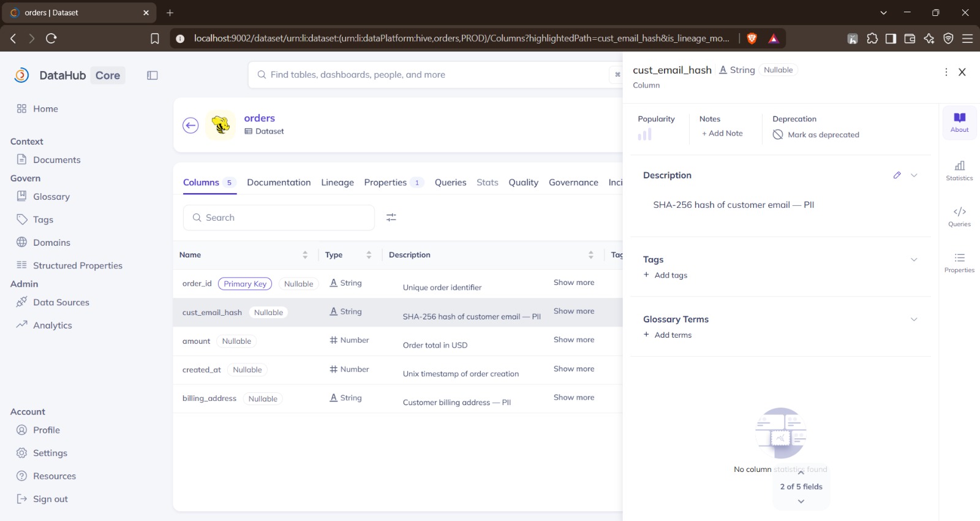980x521 pixels.
Task: Open the three-dot more options menu
Action: coord(946,72)
